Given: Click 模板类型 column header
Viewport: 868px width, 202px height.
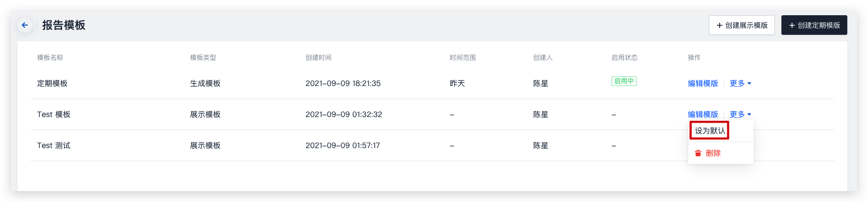Looking at the screenshot, I should pos(203,58).
